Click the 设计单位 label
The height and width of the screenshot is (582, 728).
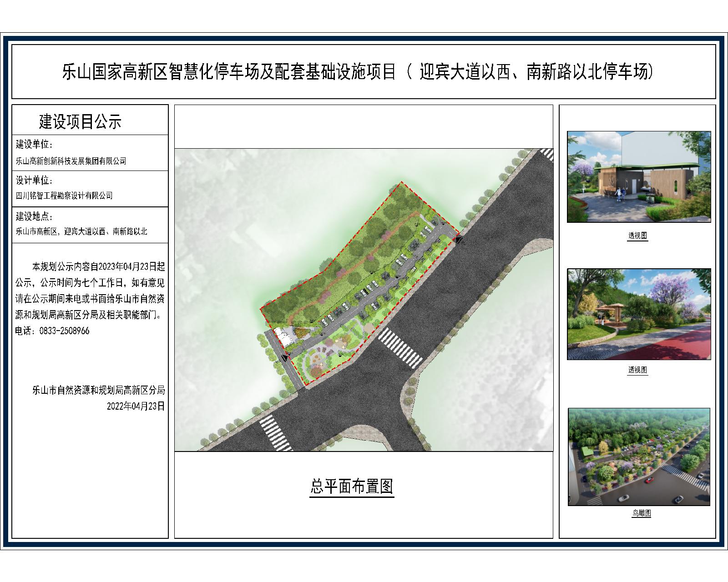(35, 181)
